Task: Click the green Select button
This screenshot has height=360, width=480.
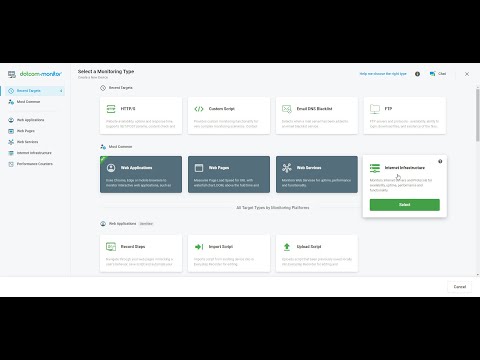Action: [x=405, y=205]
